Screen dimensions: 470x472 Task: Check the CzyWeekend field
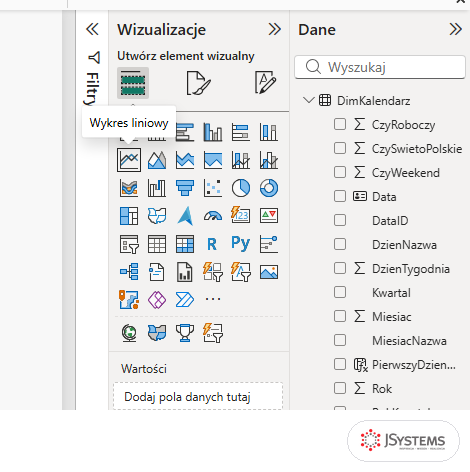[340, 172]
